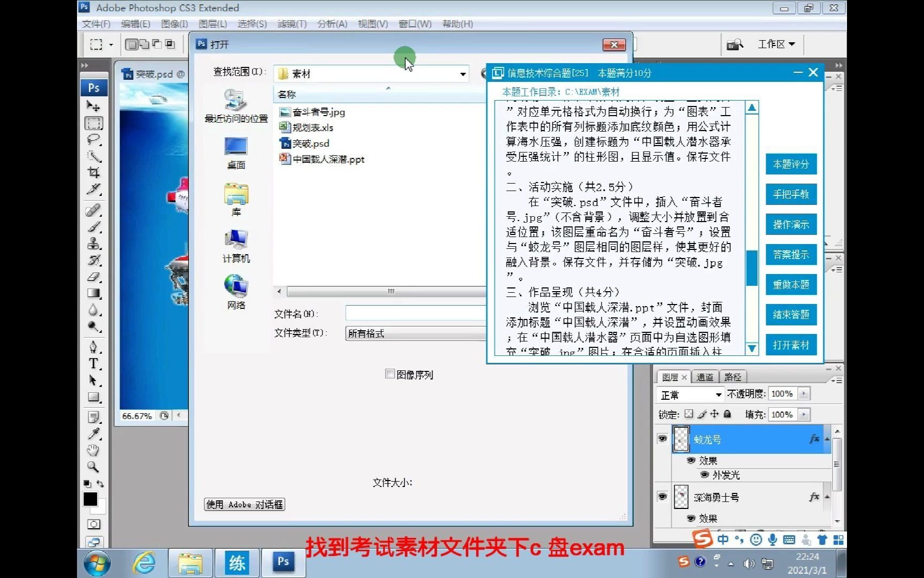This screenshot has width=924, height=578.
Task: Select the Eyedropper tool
Action: click(94, 433)
